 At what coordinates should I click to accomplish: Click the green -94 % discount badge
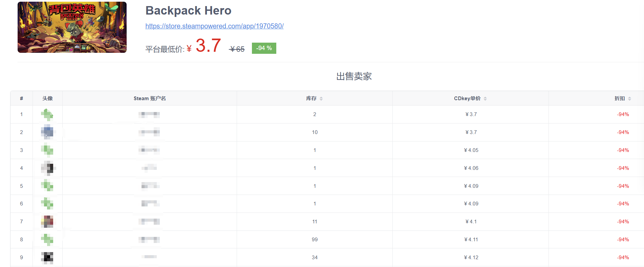[264, 48]
